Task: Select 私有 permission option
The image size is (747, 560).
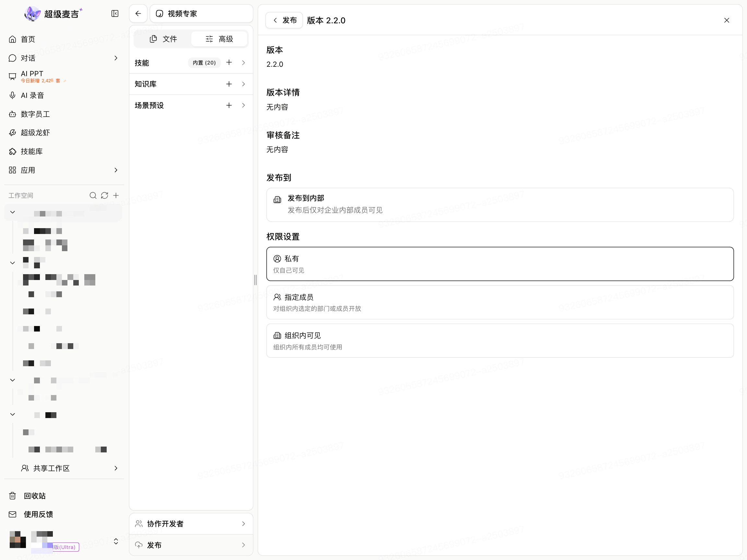Action: 500,263
